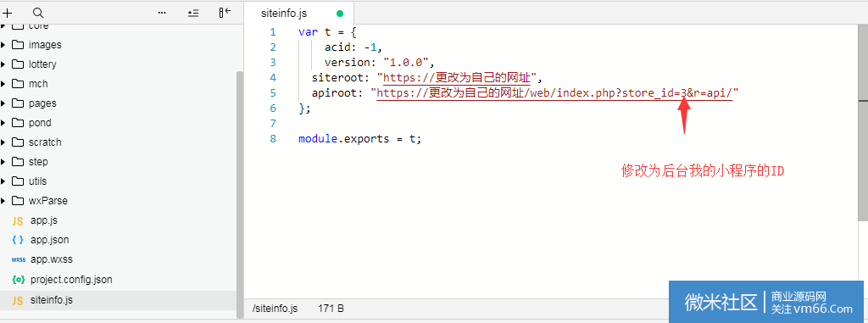
Task: Click the /siteinfo.js path in status bar
Action: click(275, 308)
